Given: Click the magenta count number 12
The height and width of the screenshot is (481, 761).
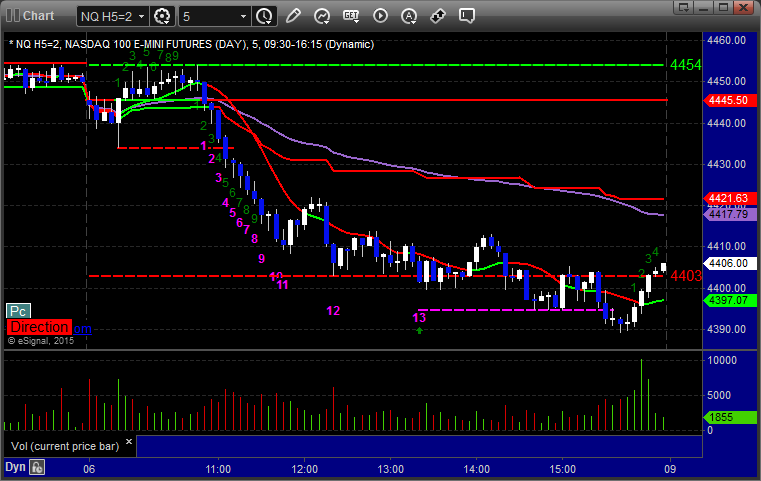Looking at the screenshot, I should click(333, 311).
